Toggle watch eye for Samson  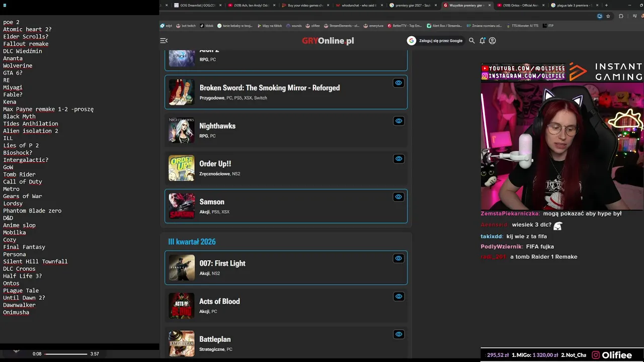(398, 197)
